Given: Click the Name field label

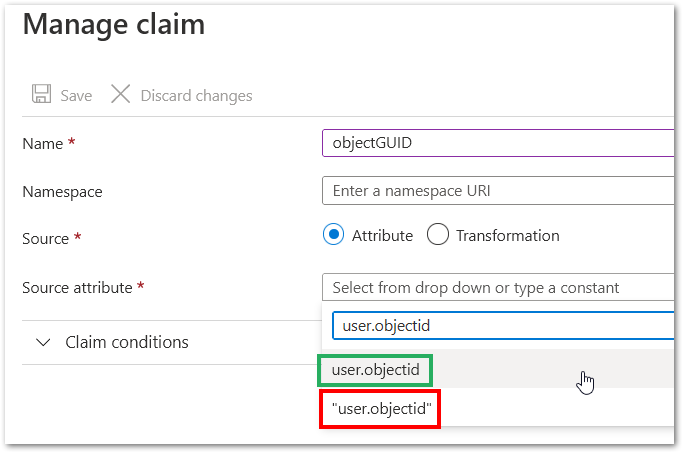Looking at the screenshot, I should click(x=44, y=144).
